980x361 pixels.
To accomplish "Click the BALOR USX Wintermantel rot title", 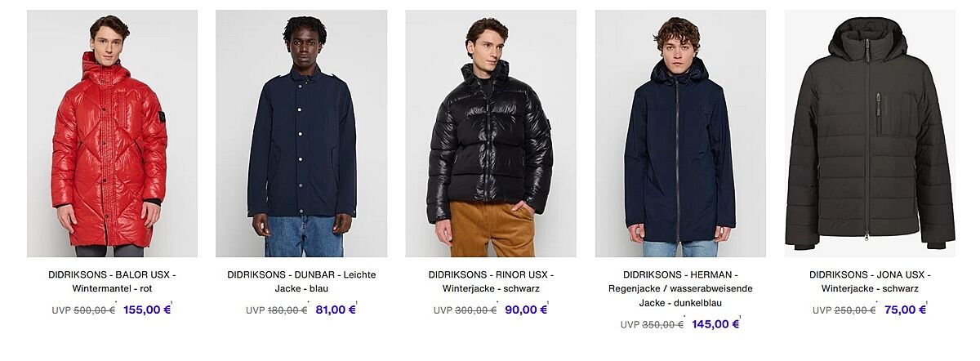I will click(x=112, y=282).
